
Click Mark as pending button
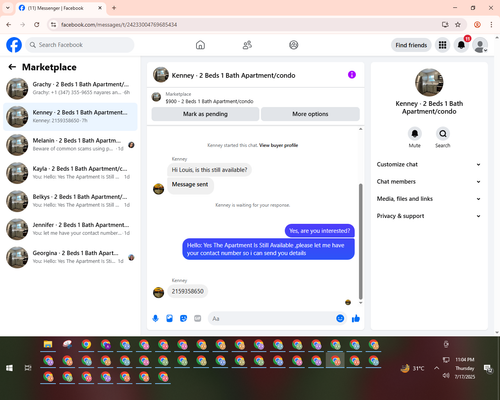pyautogui.click(x=205, y=114)
